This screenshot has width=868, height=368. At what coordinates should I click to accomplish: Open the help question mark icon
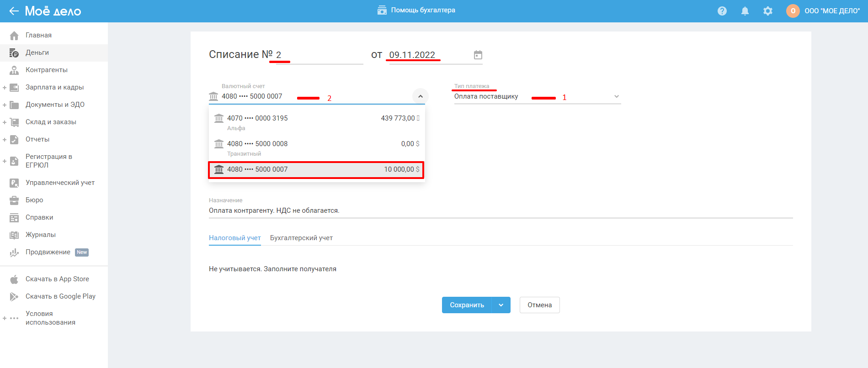[722, 11]
